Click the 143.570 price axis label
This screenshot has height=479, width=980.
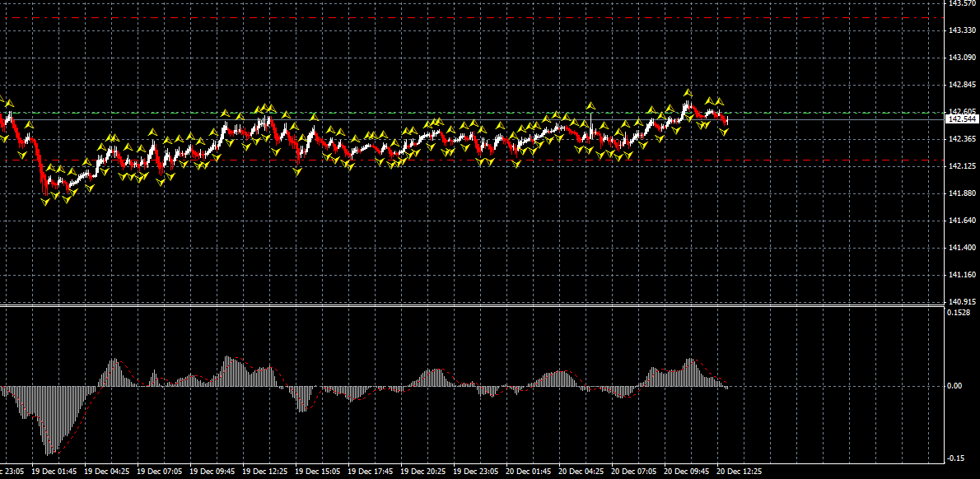[964, 3]
